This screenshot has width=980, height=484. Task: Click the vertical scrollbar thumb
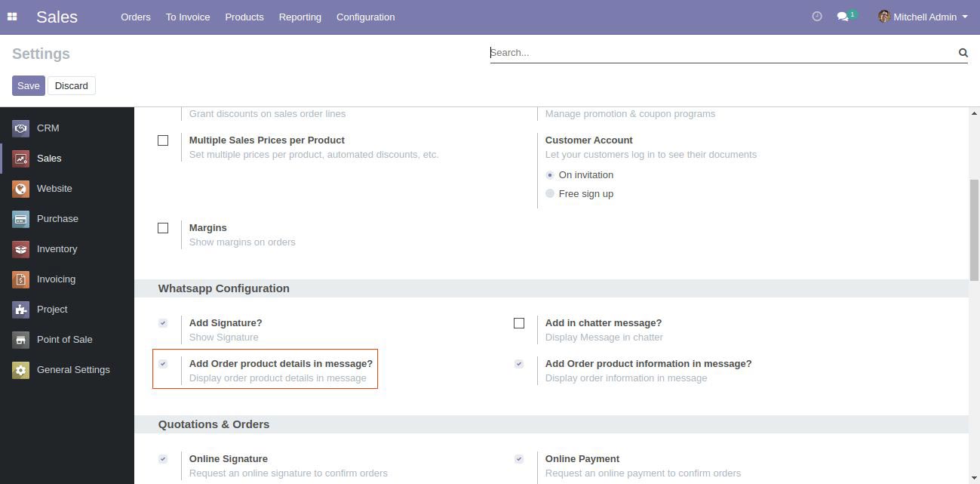click(974, 230)
